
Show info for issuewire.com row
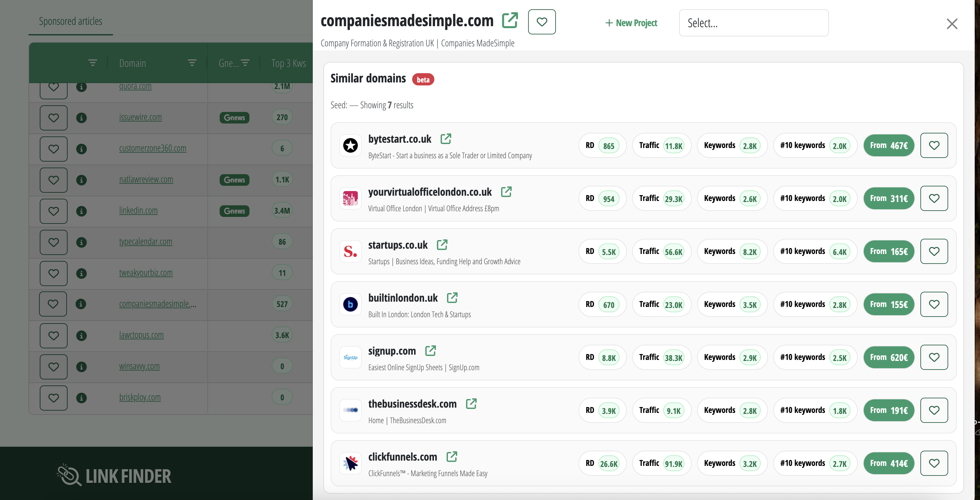[81, 118]
